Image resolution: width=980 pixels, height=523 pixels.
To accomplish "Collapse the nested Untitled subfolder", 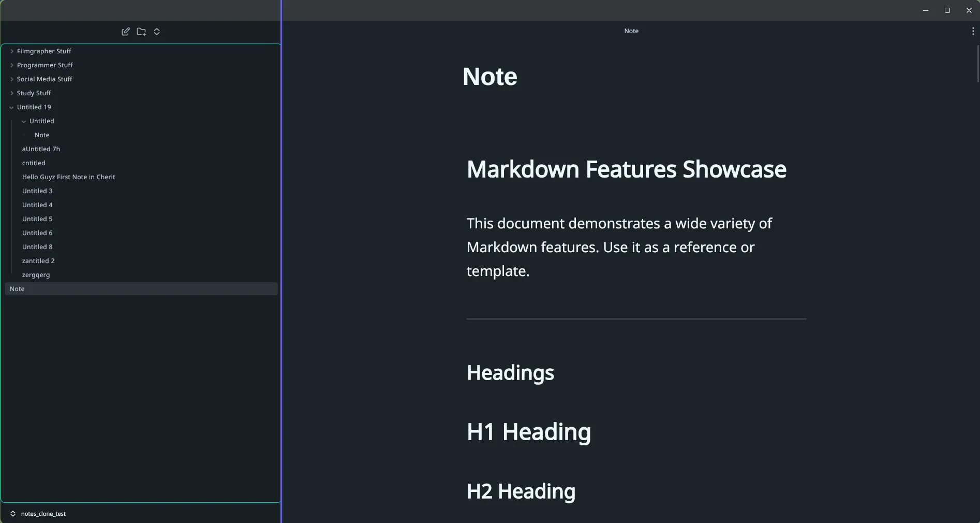I will (24, 121).
